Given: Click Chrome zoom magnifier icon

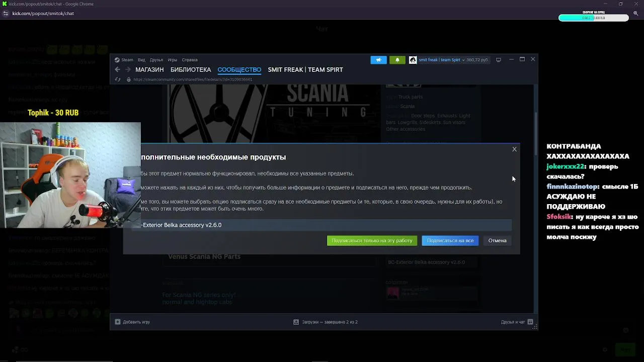Looking at the screenshot, I should [635, 14].
